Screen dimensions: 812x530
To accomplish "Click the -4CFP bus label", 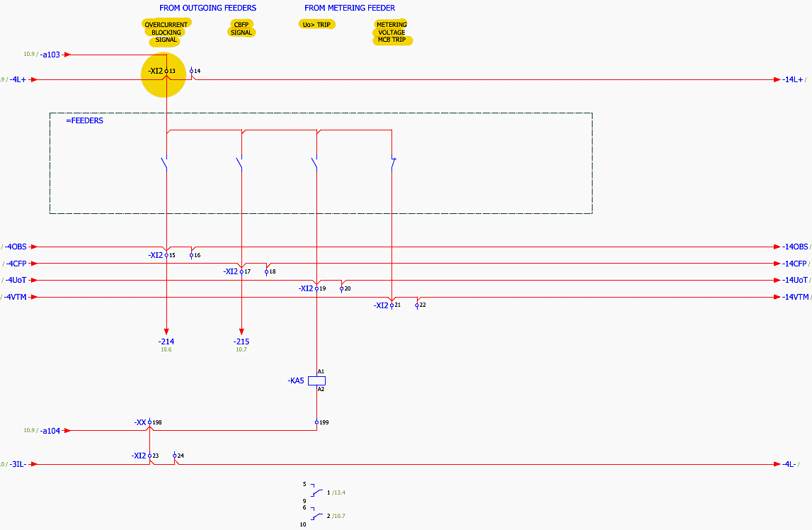I will click(x=16, y=264).
